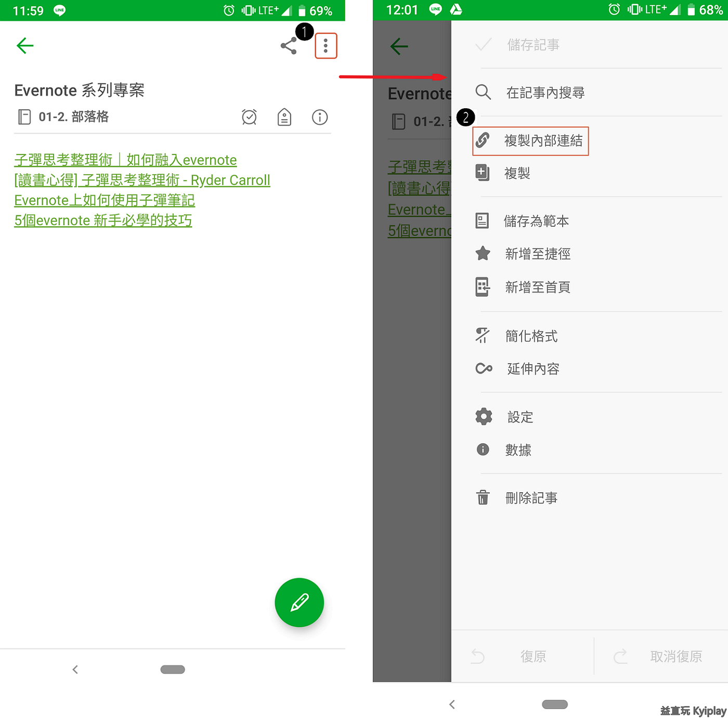This screenshot has height=718, width=728.
Task: Show note details with the circled i icon
Action: pyautogui.click(x=320, y=117)
